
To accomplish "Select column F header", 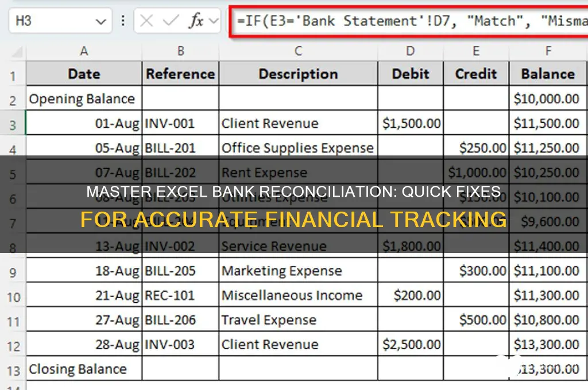I will click(x=548, y=51).
